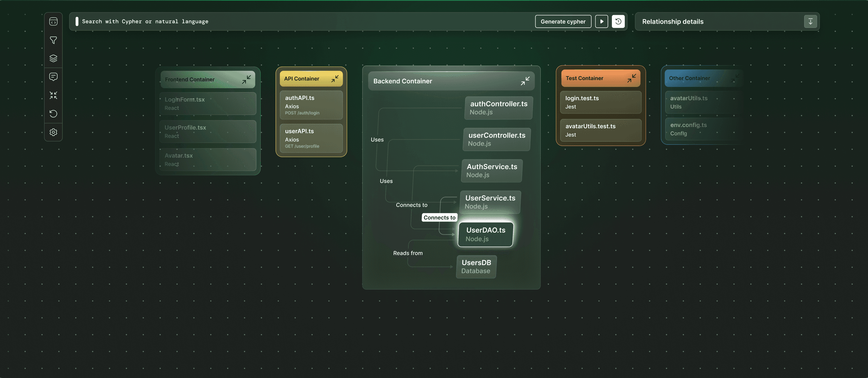This screenshot has width=868, height=378.
Task: Collapse the Frontend Container
Action: (x=246, y=79)
